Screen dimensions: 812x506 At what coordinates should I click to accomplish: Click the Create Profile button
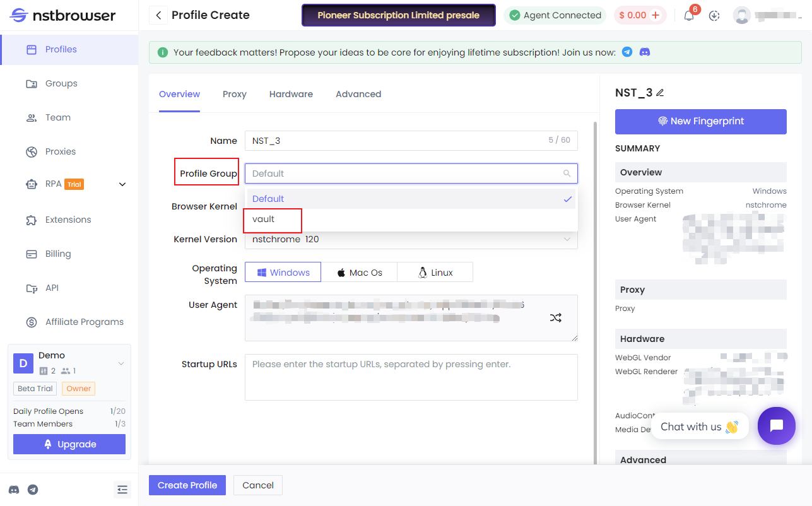tap(187, 485)
